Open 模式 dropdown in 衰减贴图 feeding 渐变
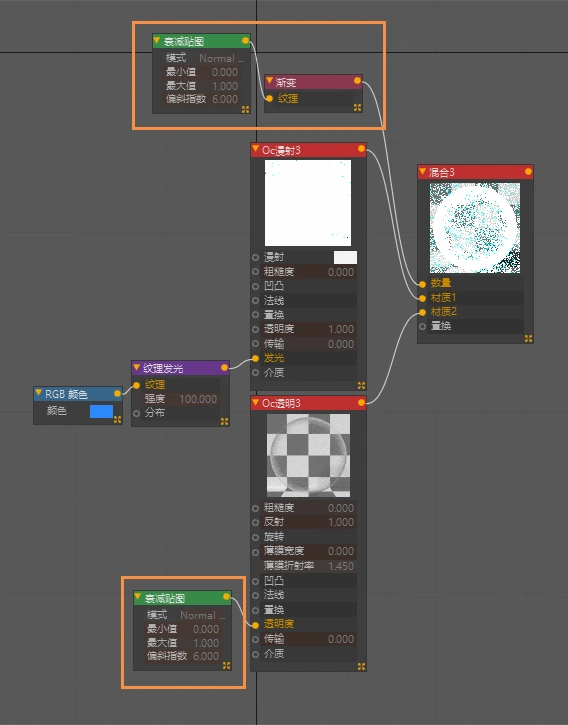Screen dimensions: 568x725 pyautogui.click(x=222, y=58)
